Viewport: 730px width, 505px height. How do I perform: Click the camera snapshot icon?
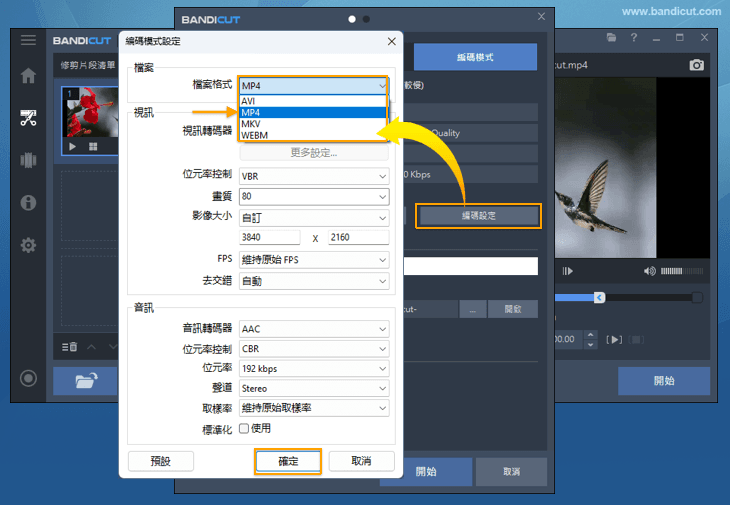(x=697, y=65)
